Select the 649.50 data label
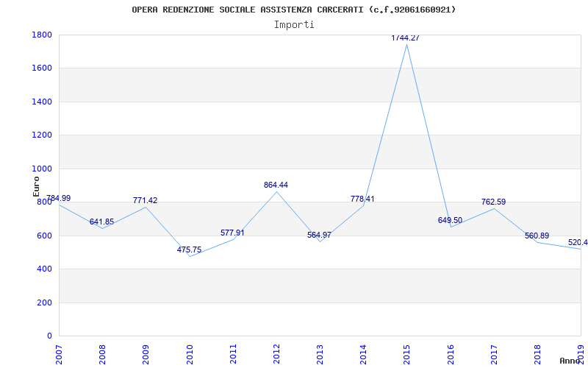 [x=450, y=220]
